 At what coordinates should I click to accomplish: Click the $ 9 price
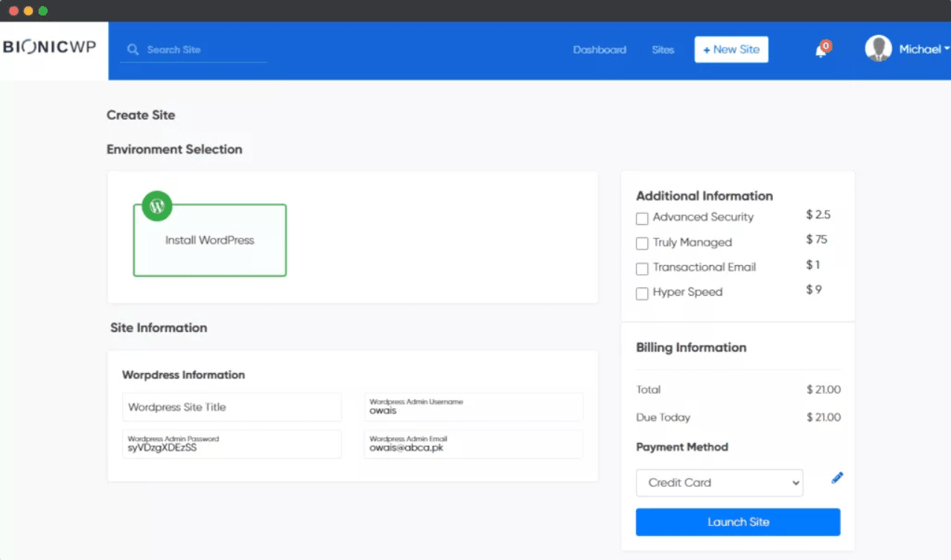[813, 289]
